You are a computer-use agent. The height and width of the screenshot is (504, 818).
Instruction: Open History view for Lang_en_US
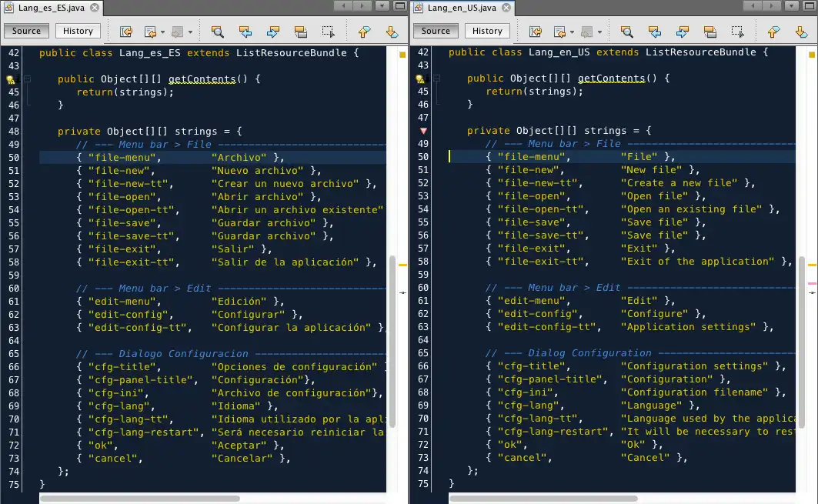(x=487, y=31)
